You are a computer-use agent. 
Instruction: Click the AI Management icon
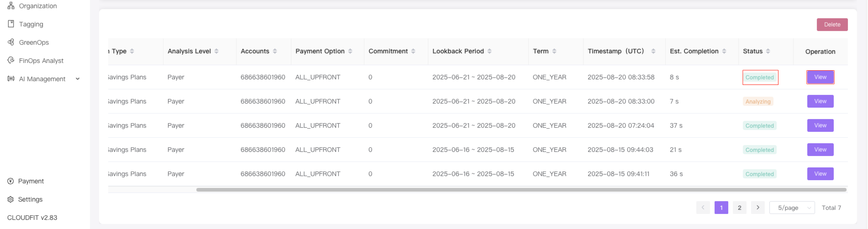pos(11,78)
